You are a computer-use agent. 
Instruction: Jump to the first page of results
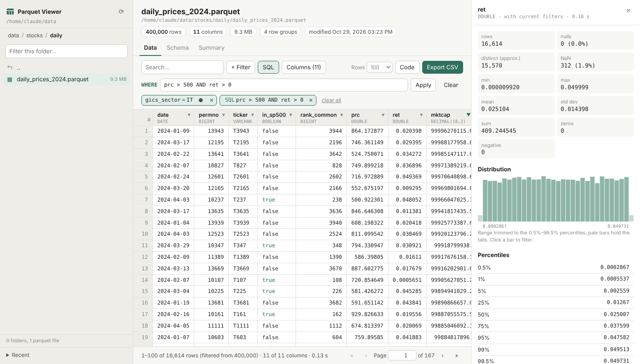[x=352, y=356]
